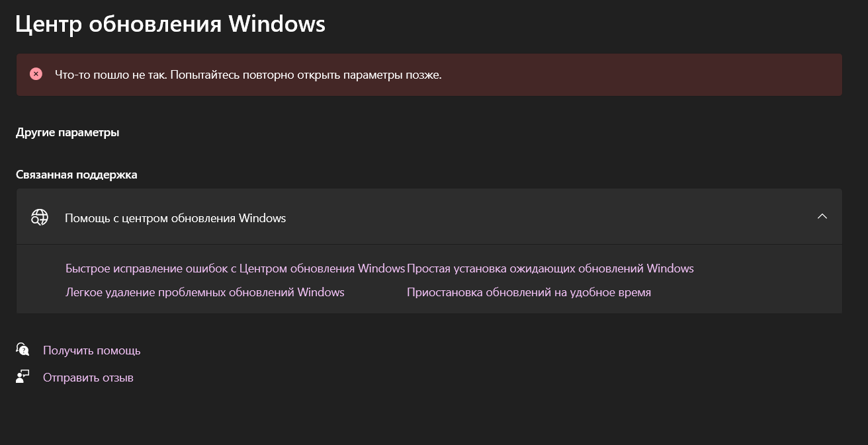Open the Получить помощь link
Image resolution: width=868 pixels, height=445 pixels.
[91, 350]
